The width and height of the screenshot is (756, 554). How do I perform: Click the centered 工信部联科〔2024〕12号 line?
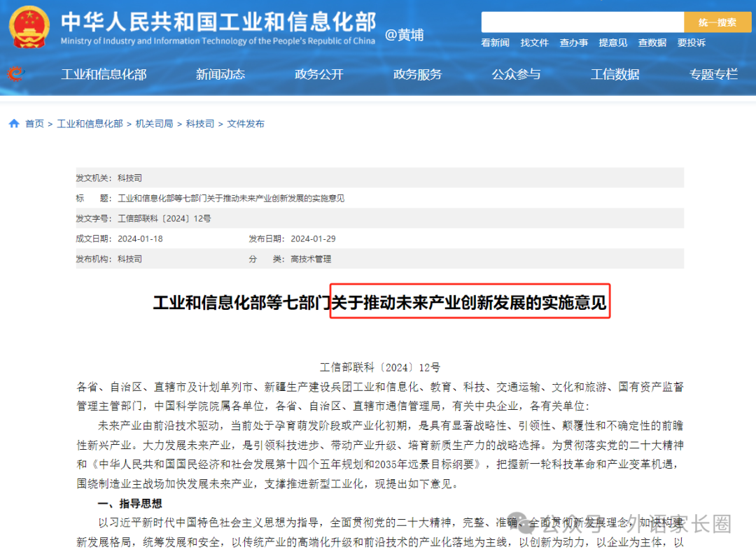point(380,367)
